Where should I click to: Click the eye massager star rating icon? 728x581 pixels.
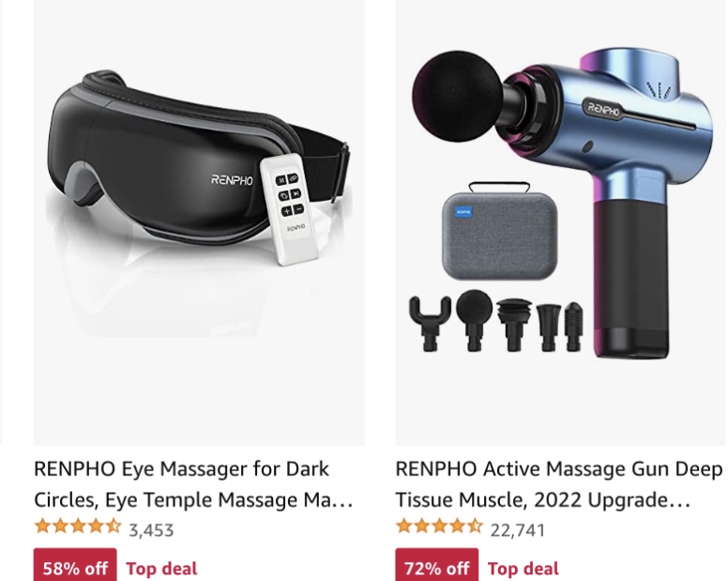click(78, 527)
